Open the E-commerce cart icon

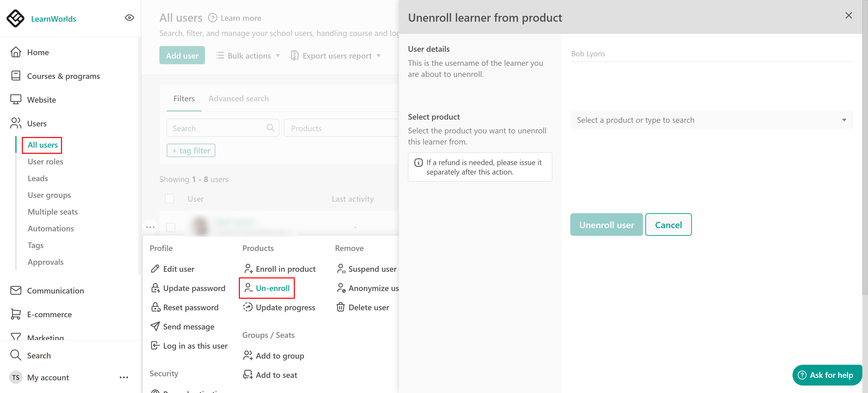click(16, 314)
